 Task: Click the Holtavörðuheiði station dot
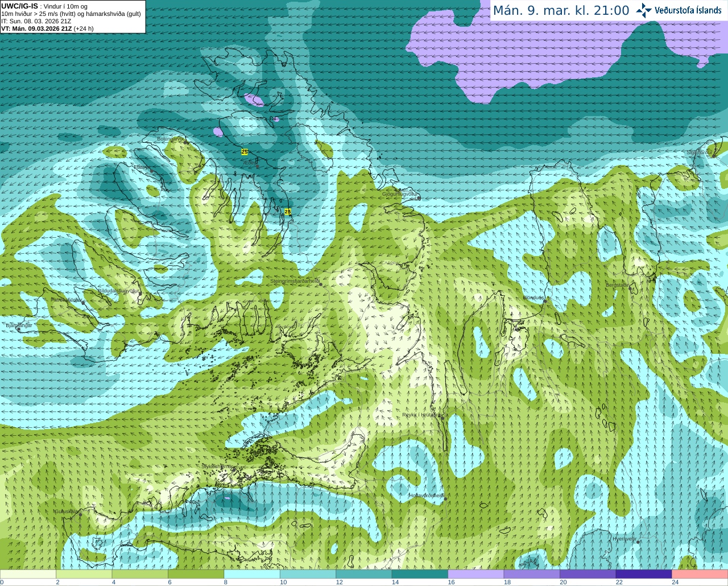tap(445, 499)
